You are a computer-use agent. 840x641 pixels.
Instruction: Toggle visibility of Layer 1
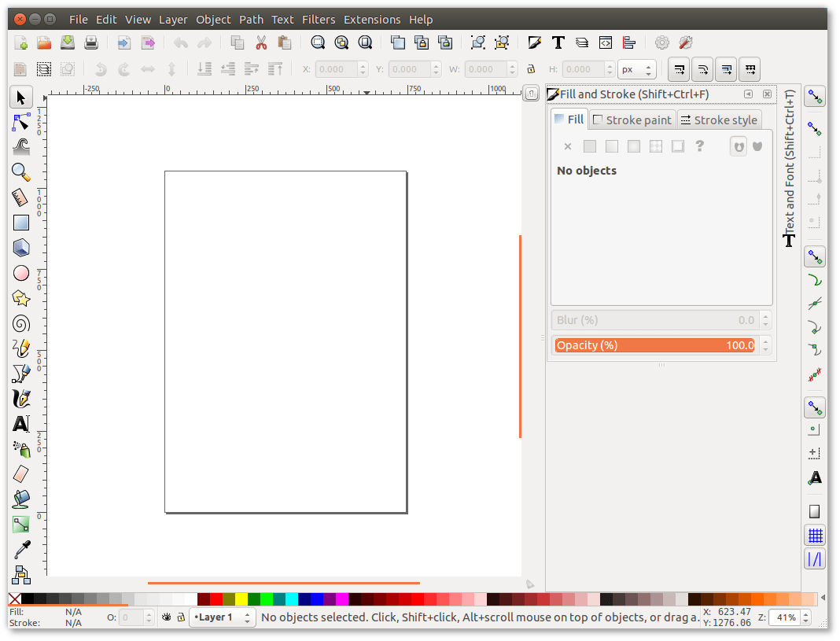click(x=166, y=617)
